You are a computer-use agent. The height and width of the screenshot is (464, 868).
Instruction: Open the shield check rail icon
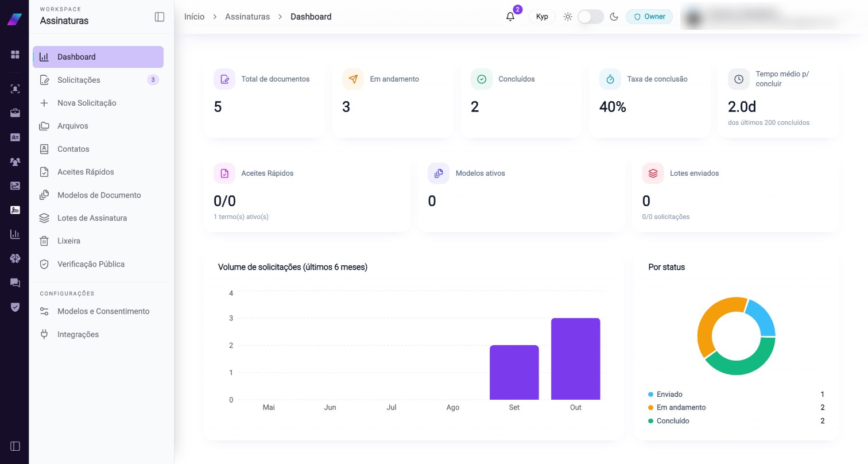coord(15,307)
